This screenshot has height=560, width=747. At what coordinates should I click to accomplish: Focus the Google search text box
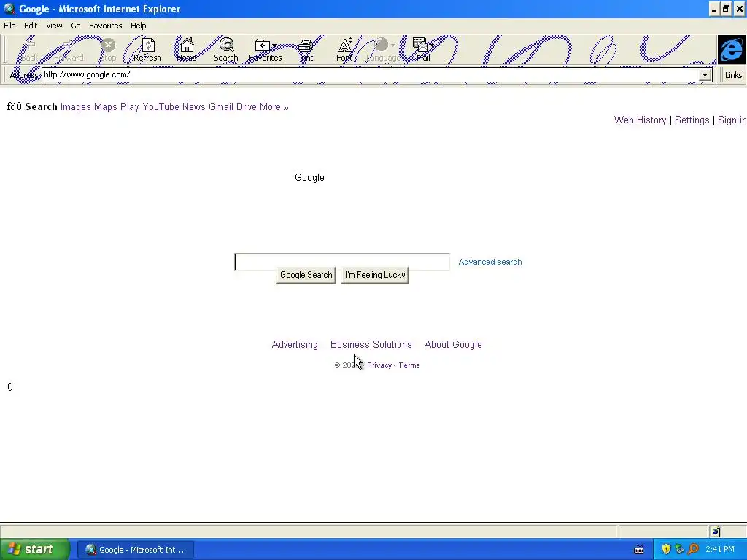click(342, 262)
